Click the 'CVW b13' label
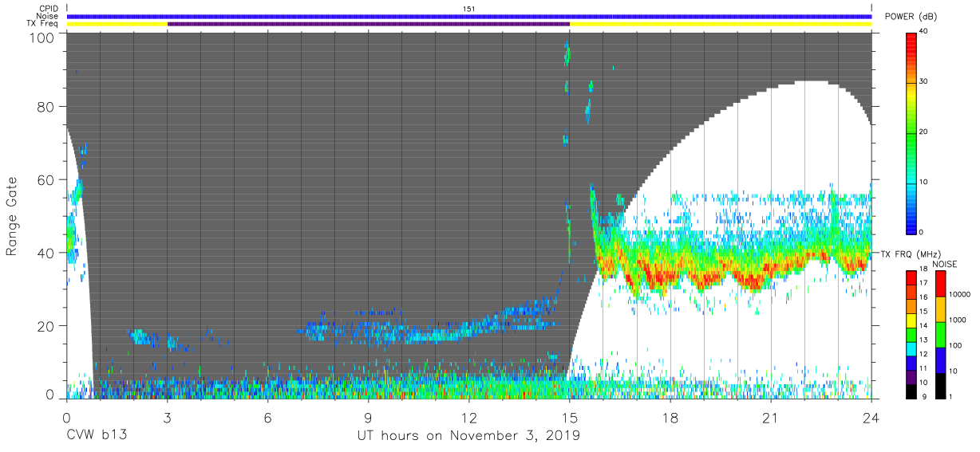 tap(97, 436)
